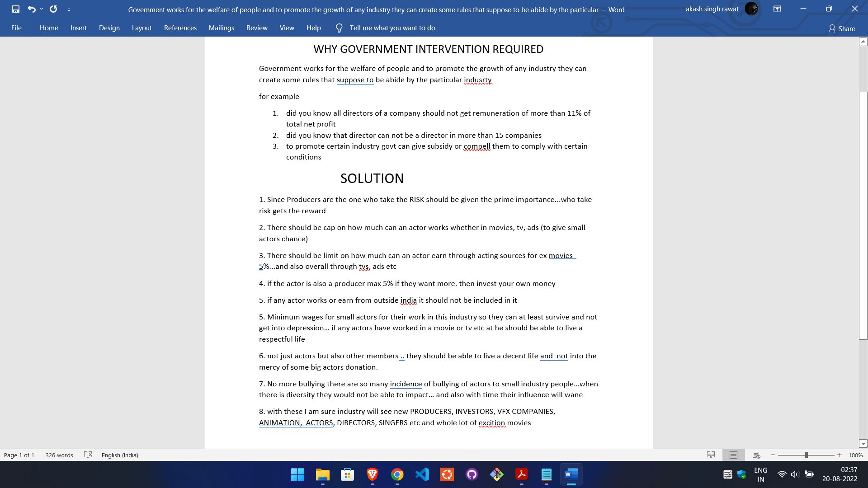Click the ENG IN language indicator
868x488 pixels.
point(761,474)
